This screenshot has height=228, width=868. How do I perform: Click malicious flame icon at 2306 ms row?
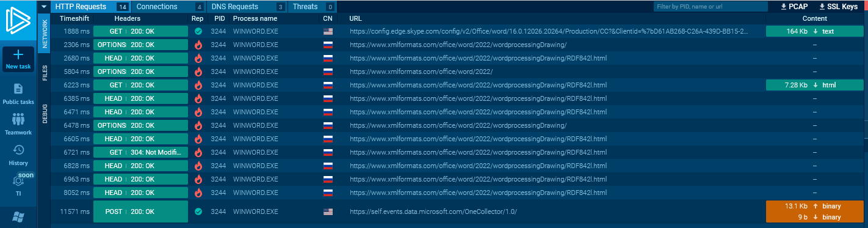coord(198,45)
